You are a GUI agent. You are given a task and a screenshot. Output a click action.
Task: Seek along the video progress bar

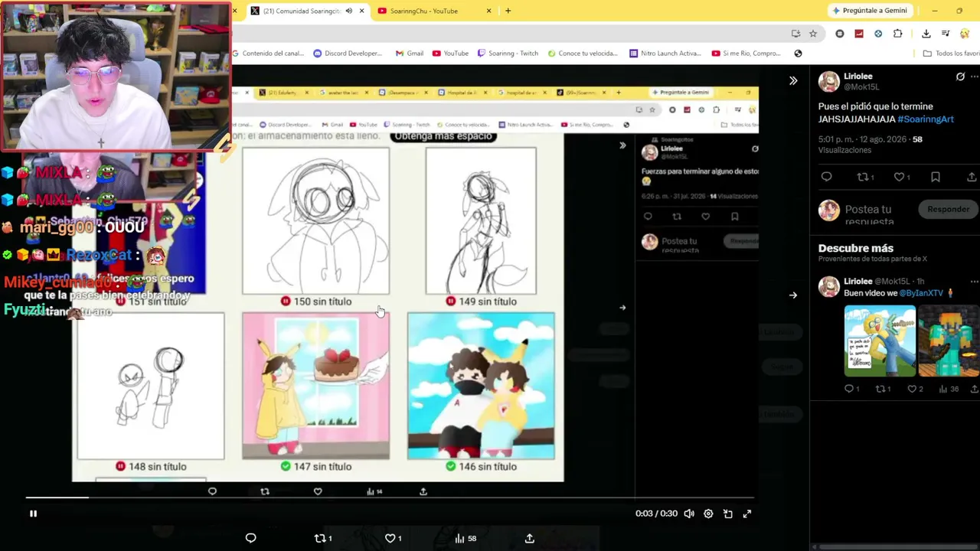pos(390,497)
